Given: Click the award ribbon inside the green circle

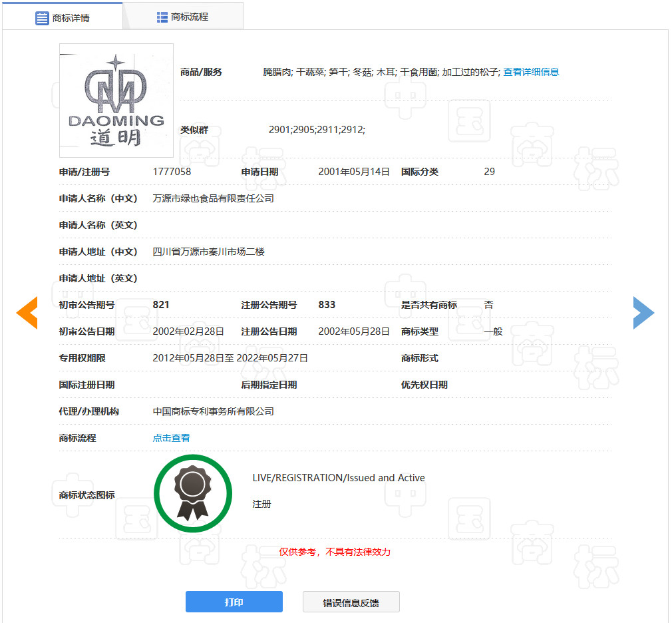Looking at the screenshot, I should tap(193, 493).
